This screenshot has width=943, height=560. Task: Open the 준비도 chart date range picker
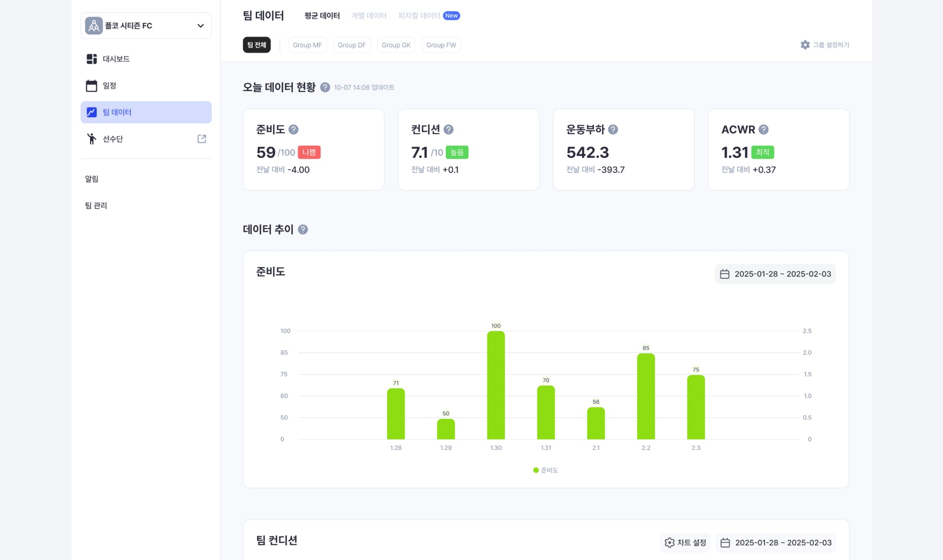click(775, 274)
